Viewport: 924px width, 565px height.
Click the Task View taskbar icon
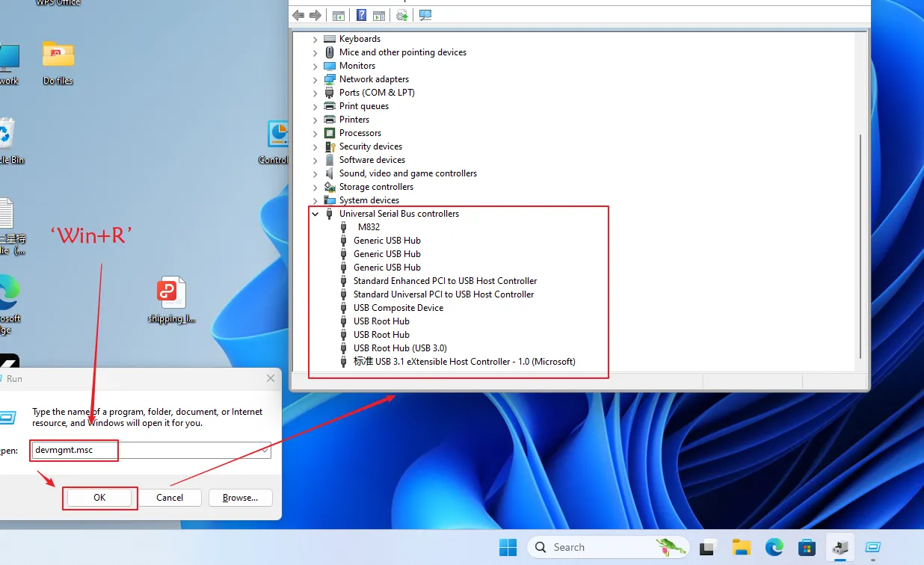pyautogui.click(x=707, y=548)
